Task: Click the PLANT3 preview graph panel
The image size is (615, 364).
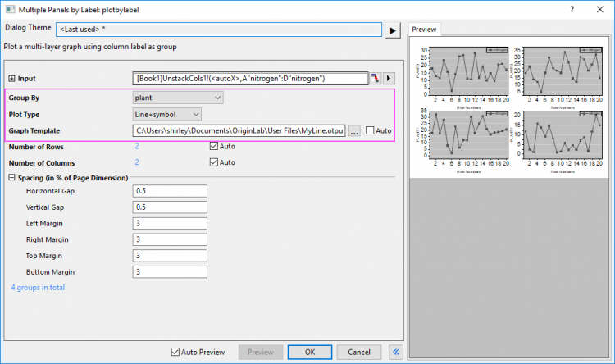Action: [469, 71]
